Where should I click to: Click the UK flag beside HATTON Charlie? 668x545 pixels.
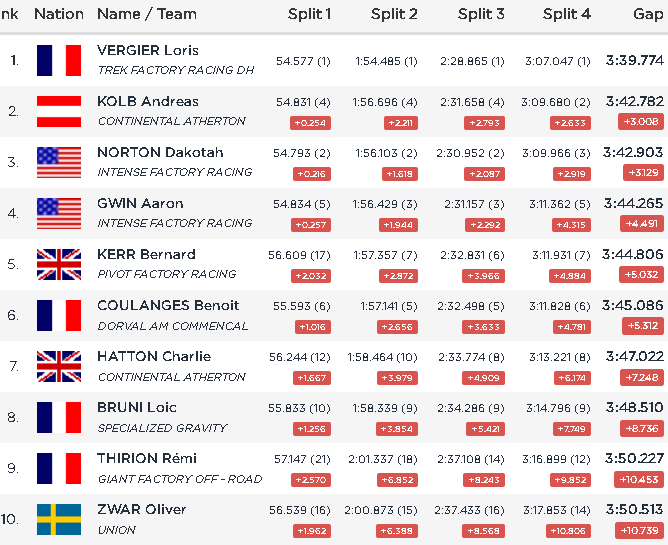(x=59, y=366)
